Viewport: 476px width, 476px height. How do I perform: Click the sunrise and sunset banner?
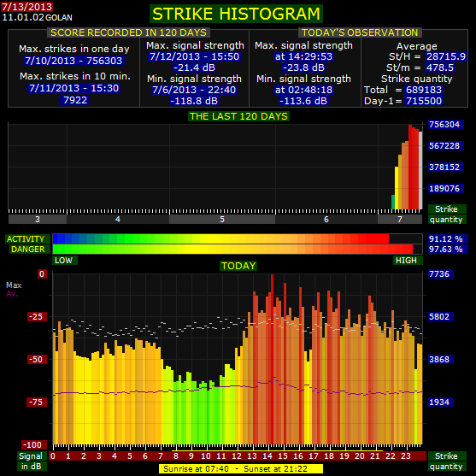tap(241, 468)
